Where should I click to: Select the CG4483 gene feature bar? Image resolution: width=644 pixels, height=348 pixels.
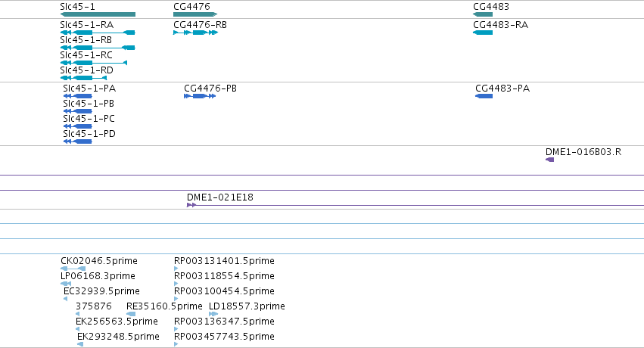pos(483,14)
